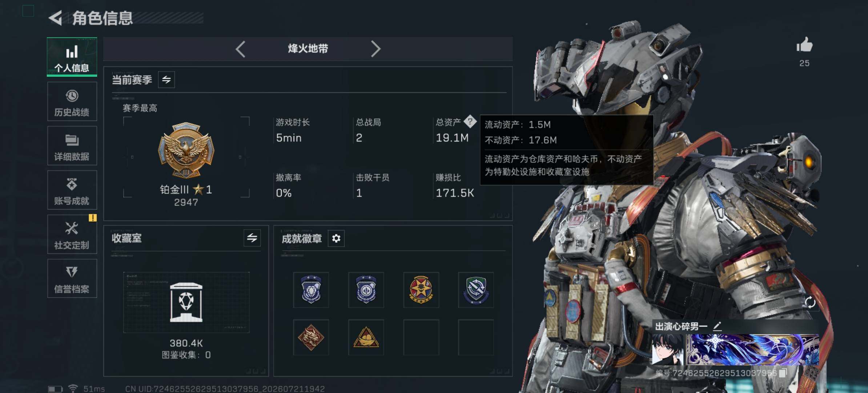The image size is (868, 393).
Task: Click the player avatar portrait
Action: coord(668,350)
